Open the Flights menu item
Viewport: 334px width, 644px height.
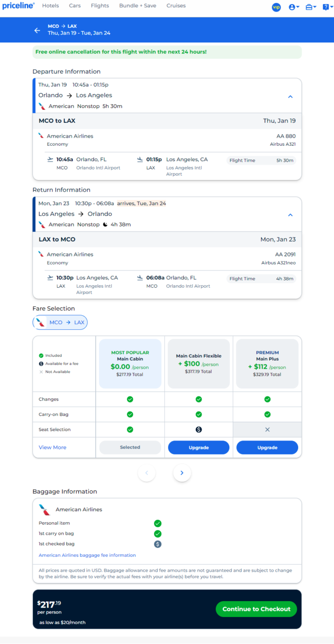(100, 6)
